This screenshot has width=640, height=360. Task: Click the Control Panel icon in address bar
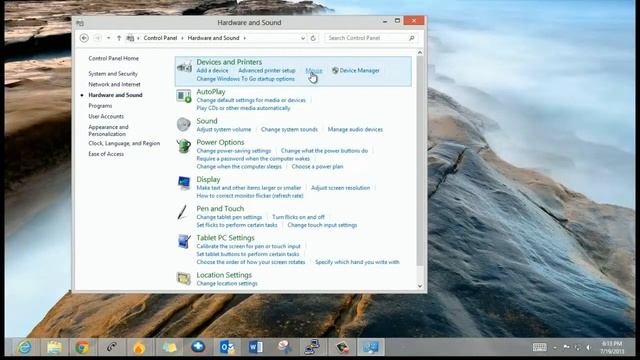tap(130, 38)
